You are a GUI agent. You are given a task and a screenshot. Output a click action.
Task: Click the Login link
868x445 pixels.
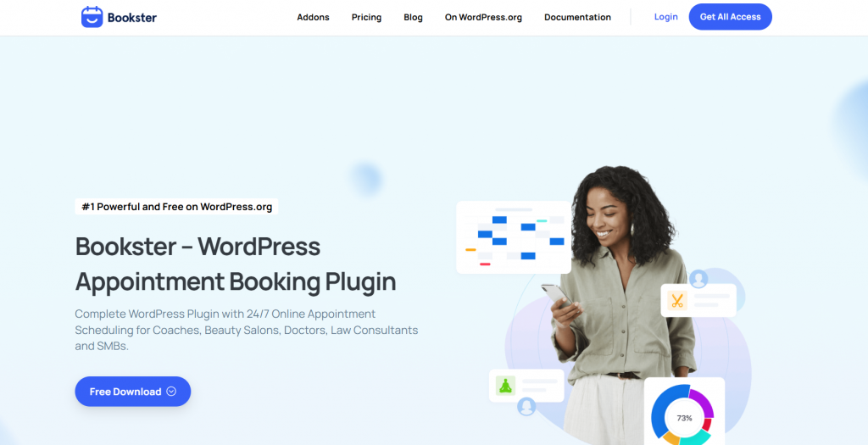click(665, 17)
